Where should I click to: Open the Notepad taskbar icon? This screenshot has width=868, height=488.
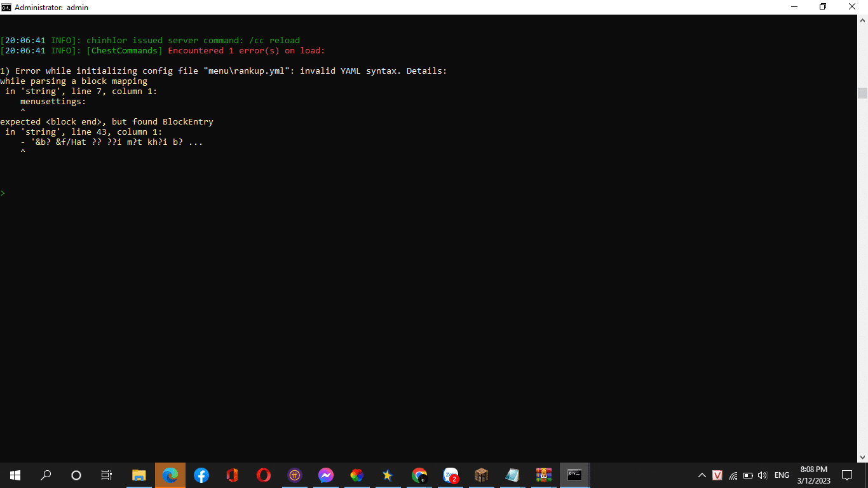[512, 475]
